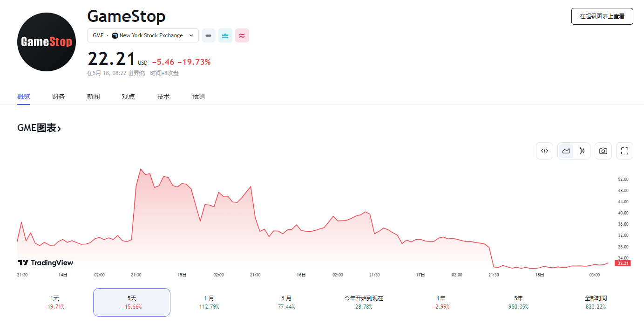This screenshot has width=644, height=325.
Task: Select the 1月 time range
Action: (x=209, y=302)
